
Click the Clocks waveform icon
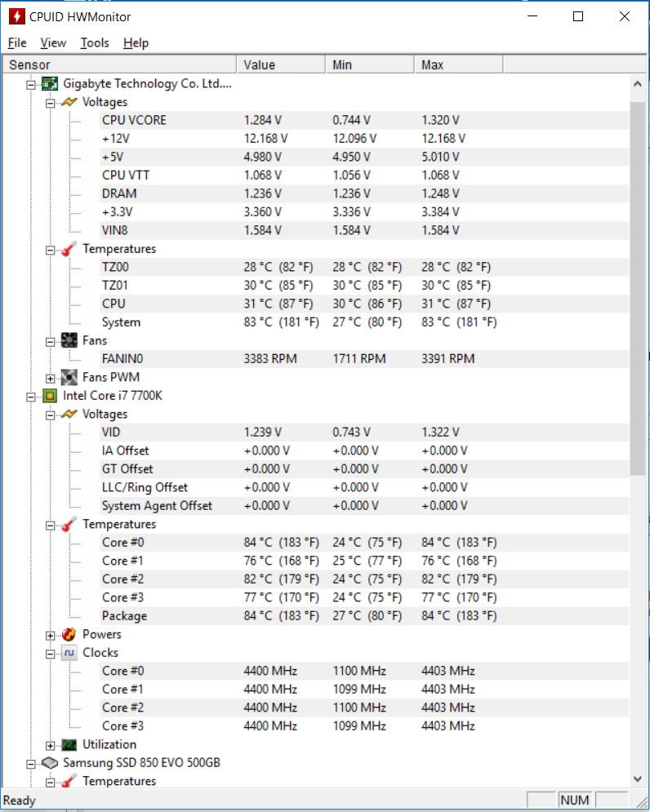tap(69, 653)
